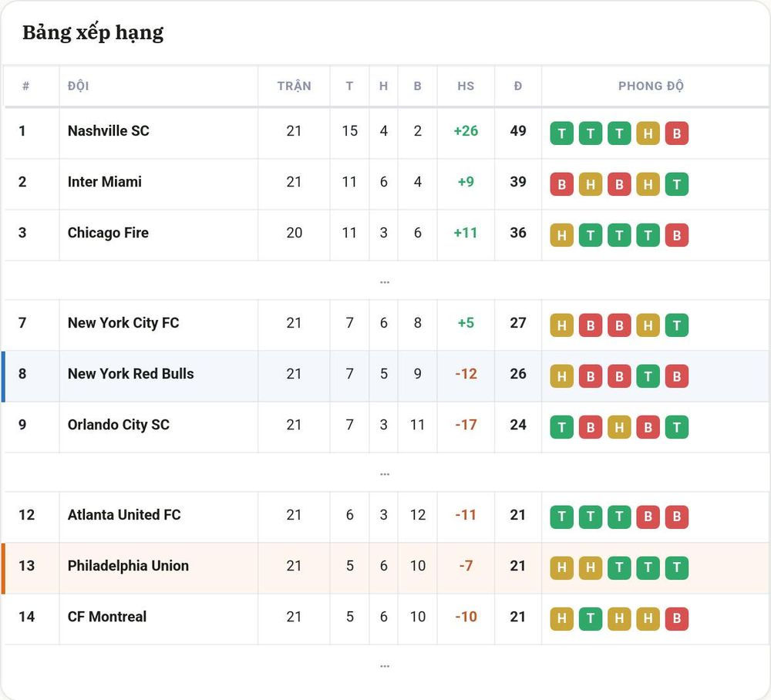Open the Philadelphia Union team link
This screenshot has width=771, height=700.
coord(128,566)
